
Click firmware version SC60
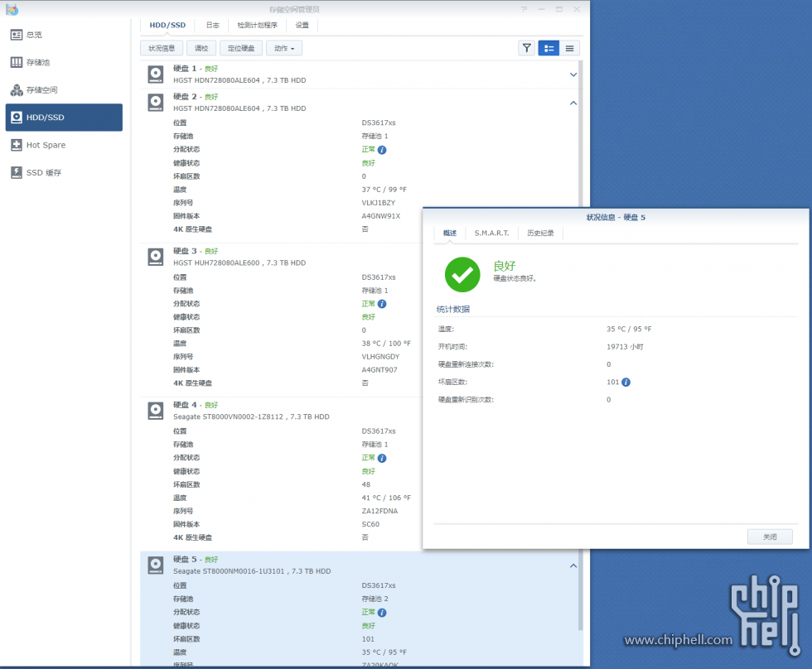click(x=371, y=524)
